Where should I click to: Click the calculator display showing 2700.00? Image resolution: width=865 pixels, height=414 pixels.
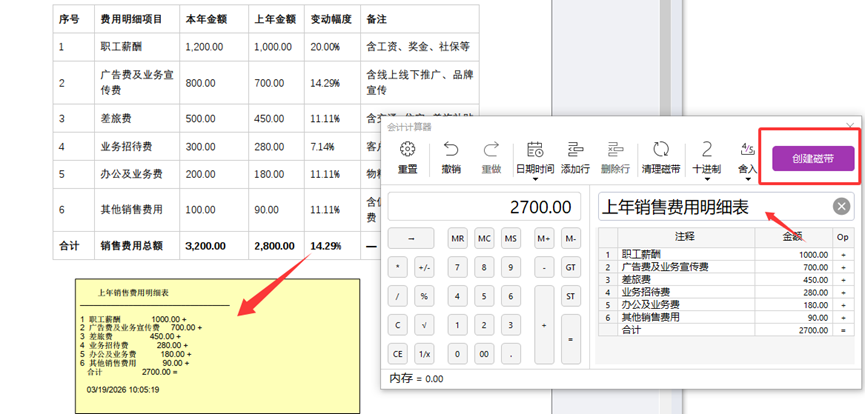(x=483, y=207)
